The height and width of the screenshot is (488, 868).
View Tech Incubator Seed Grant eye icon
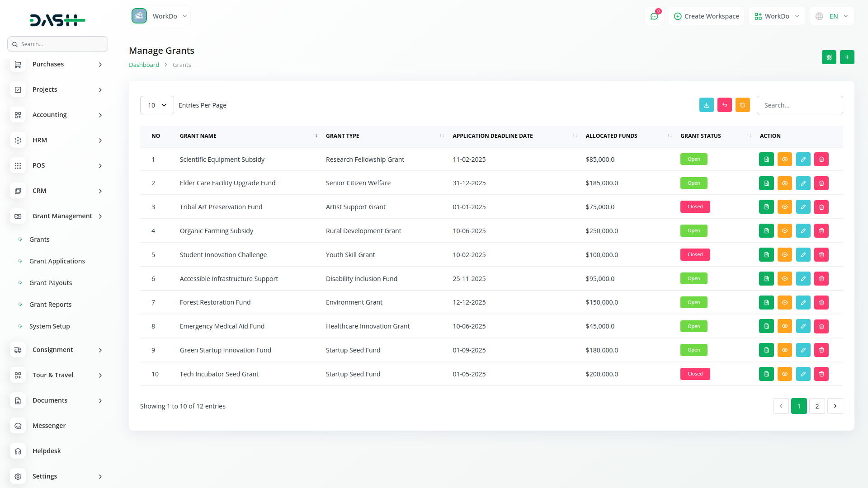click(x=784, y=374)
